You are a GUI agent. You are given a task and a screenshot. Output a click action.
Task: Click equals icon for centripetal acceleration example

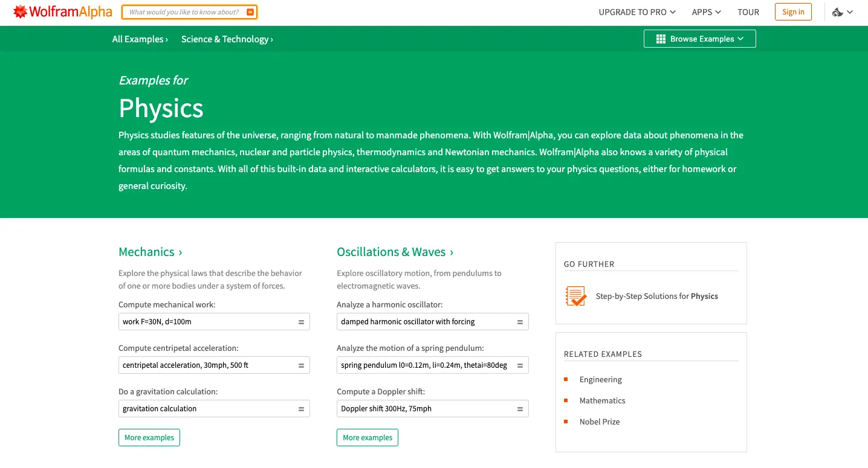coord(301,365)
